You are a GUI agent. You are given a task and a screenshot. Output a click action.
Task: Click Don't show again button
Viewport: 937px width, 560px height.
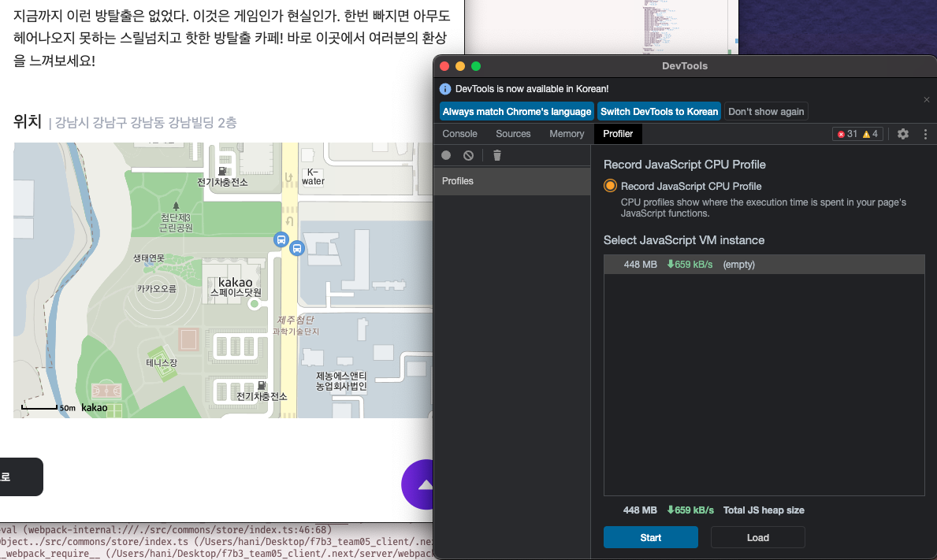[x=766, y=112]
